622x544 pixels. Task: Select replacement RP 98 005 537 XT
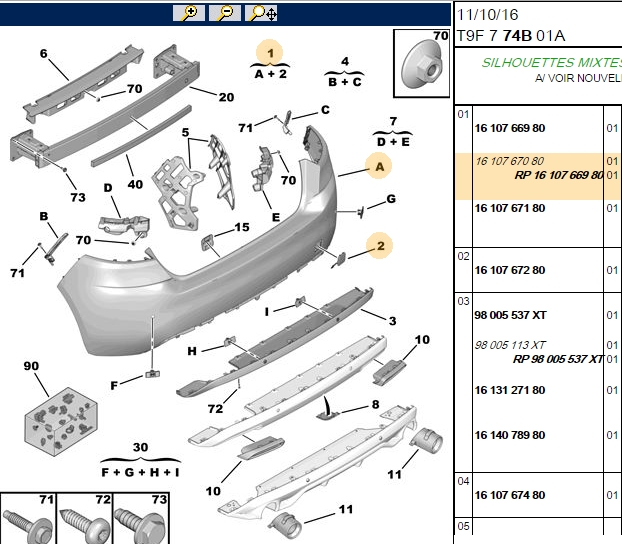click(x=558, y=359)
